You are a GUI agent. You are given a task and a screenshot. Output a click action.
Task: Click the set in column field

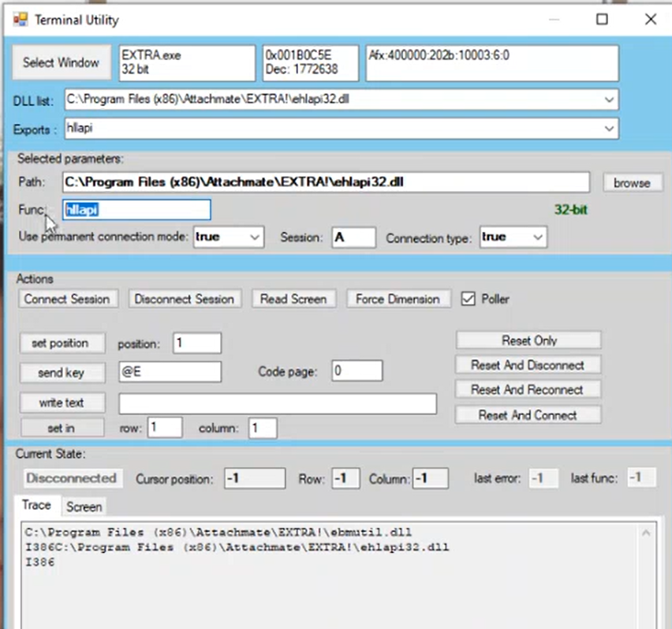coord(263,429)
